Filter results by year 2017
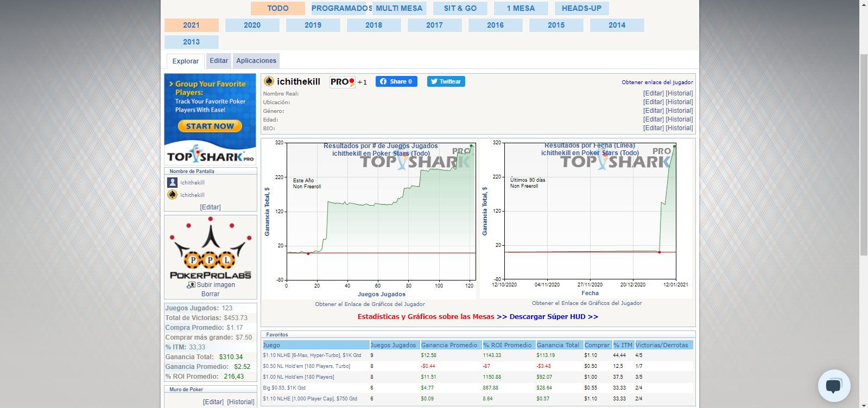This screenshot has width=868, height=408. tap(435, 25)
